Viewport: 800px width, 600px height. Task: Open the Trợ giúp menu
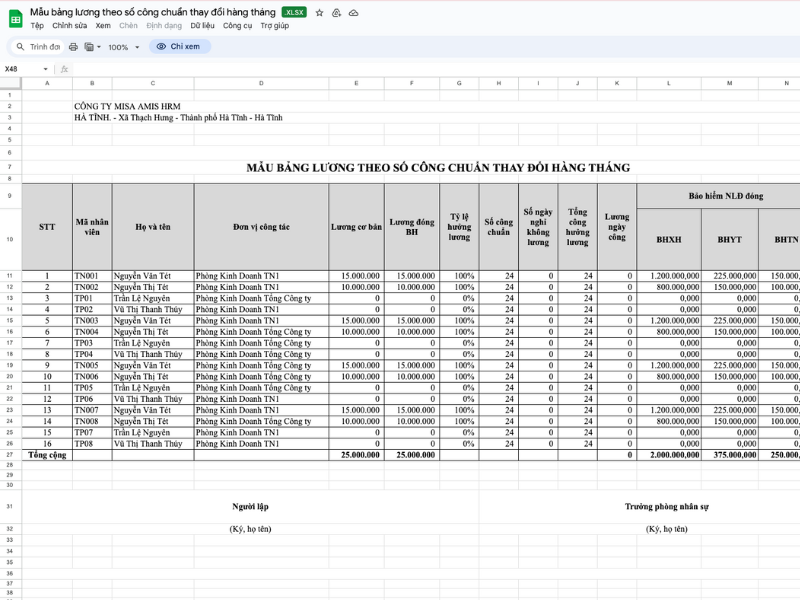click(x=274, y=26)
